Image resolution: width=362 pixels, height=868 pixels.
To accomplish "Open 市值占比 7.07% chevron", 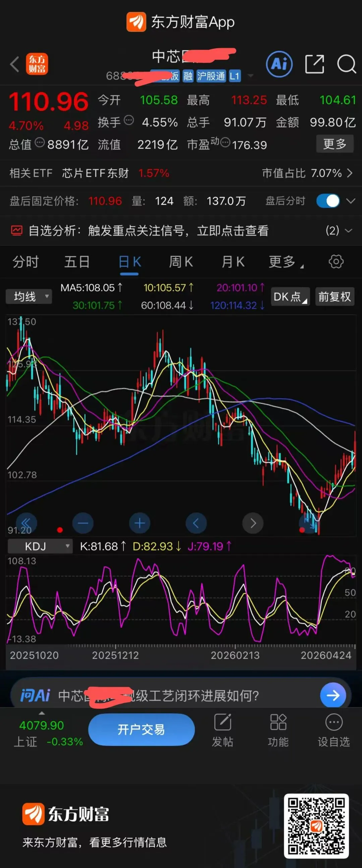I will (350, 173).
